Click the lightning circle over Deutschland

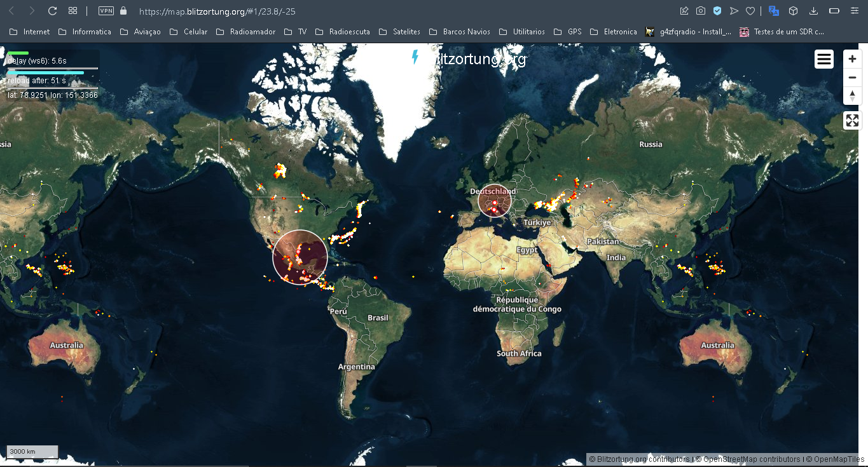pos(495,201)
